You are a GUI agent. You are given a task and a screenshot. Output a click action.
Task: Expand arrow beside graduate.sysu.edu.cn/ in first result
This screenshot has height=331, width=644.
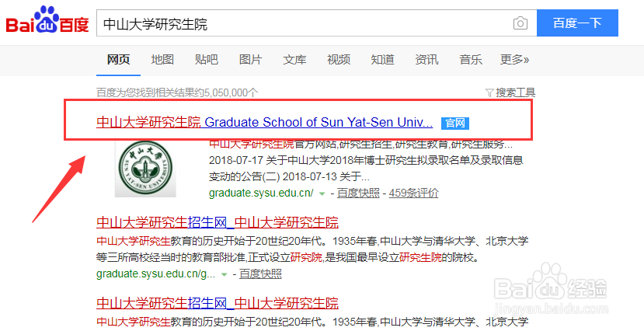(322, 193)
